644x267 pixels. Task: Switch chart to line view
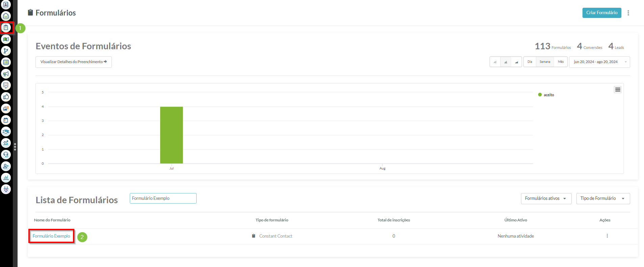495,62
